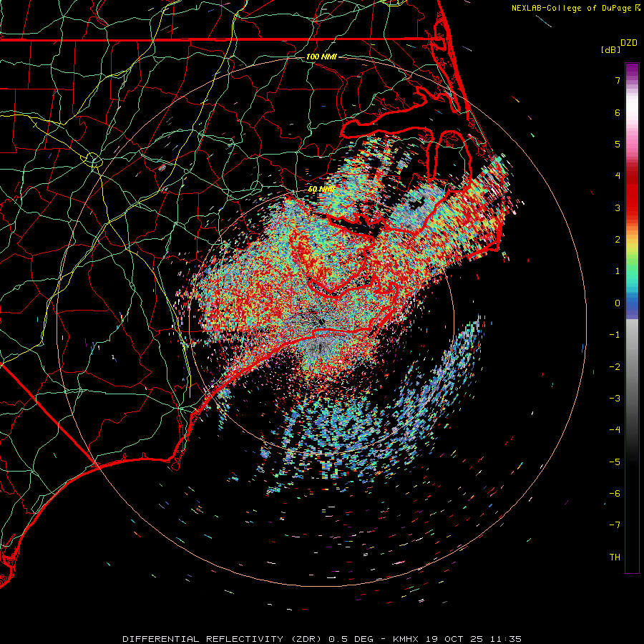Click the purple top of the color scale

pos(632,70)
